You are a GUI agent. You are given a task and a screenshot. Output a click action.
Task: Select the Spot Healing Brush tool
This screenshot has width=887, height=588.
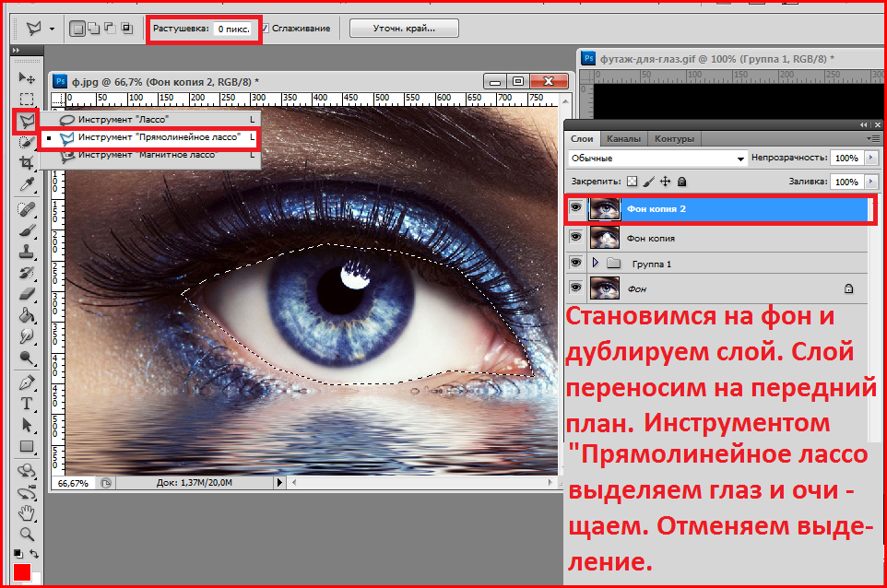[x=27, y=210]
